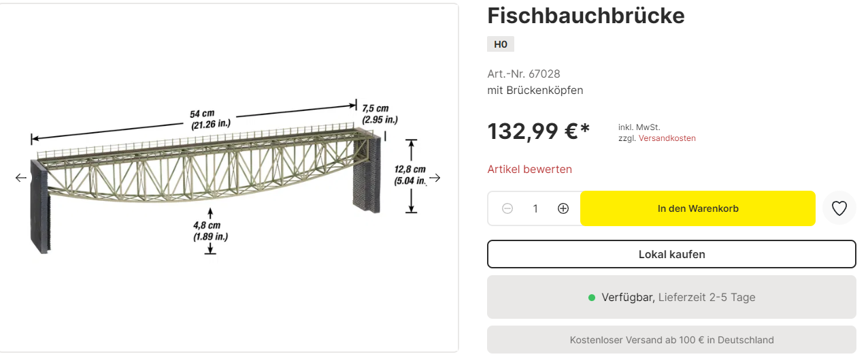Click the Verfügbar delivery time status bar
This screenshot has height=361, width=868.
tap(671, 297)
